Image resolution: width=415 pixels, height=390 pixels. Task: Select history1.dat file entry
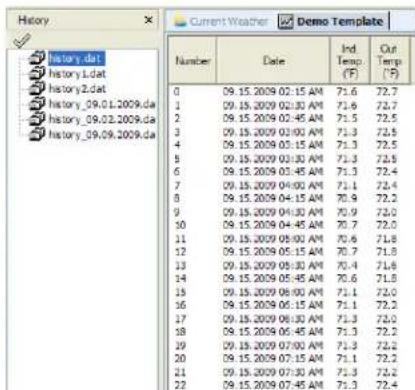coord(77,73)
